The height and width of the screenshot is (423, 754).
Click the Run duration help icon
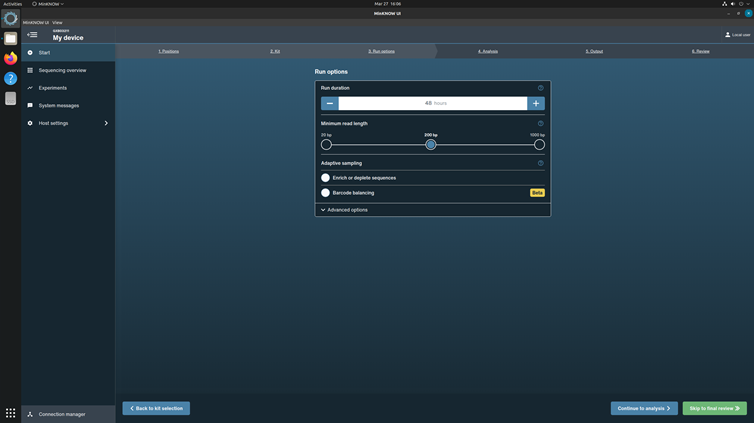pos(541,88)
